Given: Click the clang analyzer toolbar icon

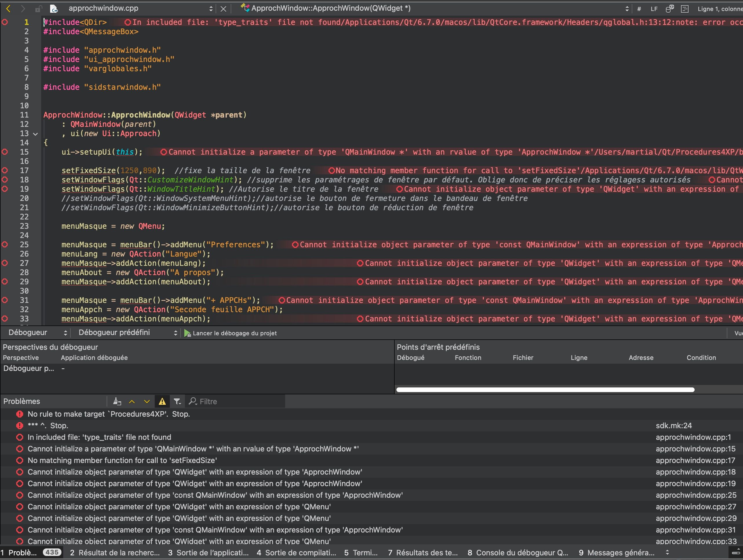Looking at the screenshot, I should tap(670, 9).
